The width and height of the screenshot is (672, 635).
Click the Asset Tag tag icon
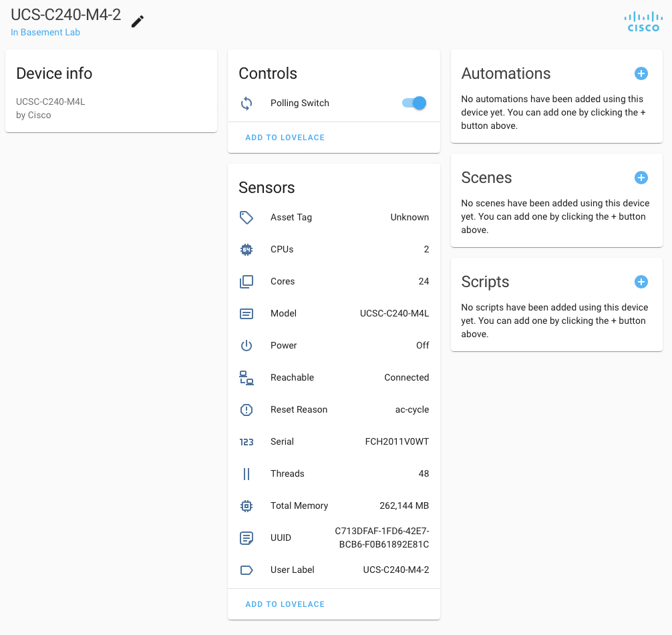click(246, 217)
